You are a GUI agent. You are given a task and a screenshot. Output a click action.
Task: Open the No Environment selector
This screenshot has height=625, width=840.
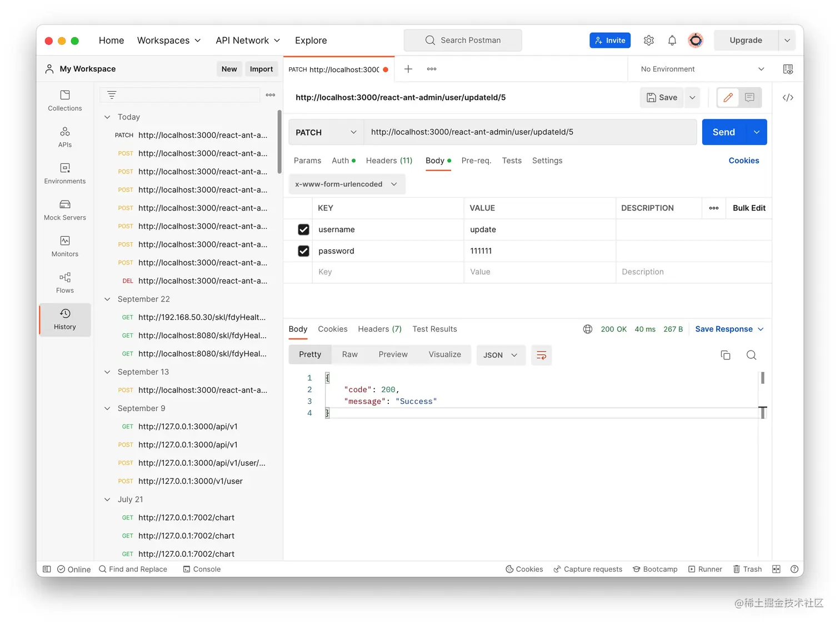[702, 69]
